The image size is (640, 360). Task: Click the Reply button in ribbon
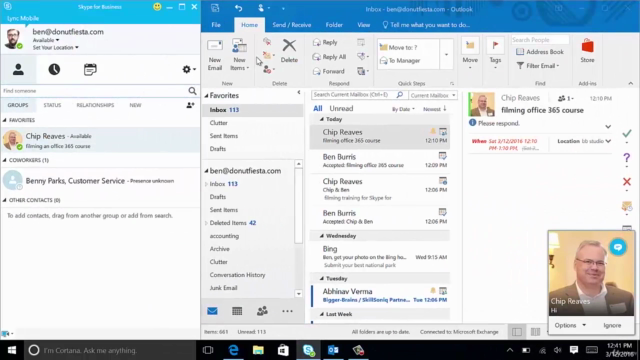325,42
